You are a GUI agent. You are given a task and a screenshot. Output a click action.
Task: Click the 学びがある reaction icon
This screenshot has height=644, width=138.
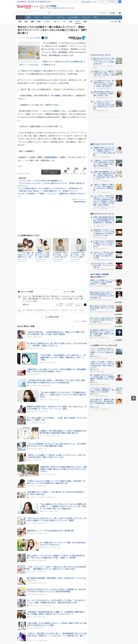(66, 171)
